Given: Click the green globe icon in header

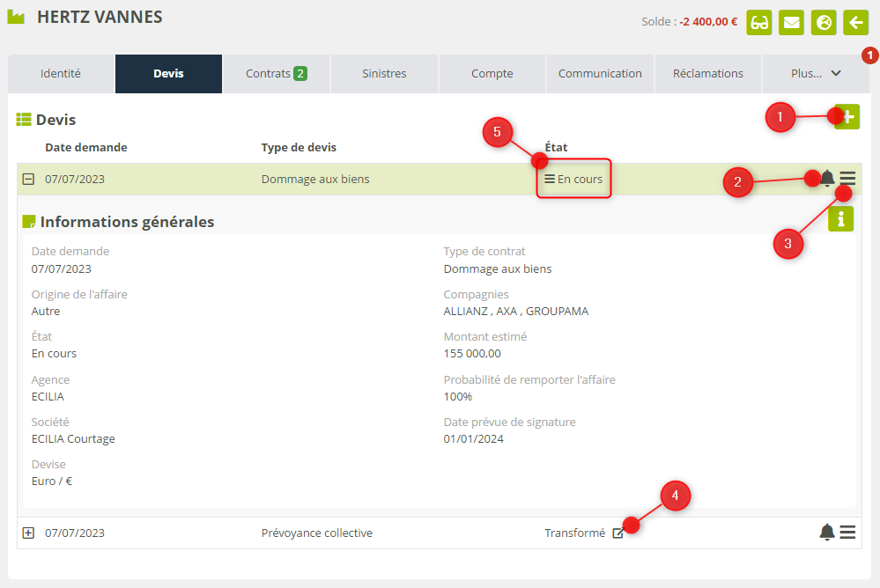Looking at the screenshot, I should point(825,22).
